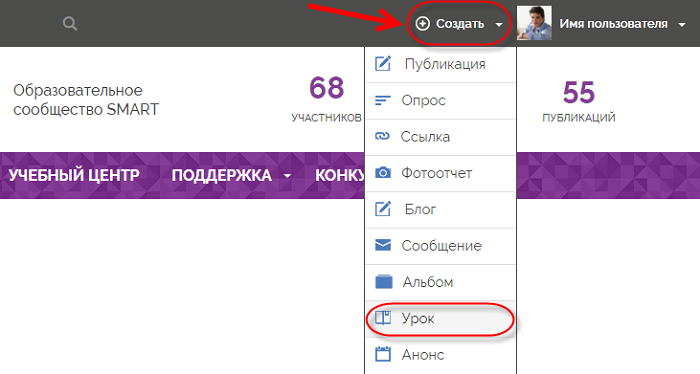Screen dimensions: 700x374
Task: Click the Создать button label
Action: pyautogui.click(x=460, y=24)
